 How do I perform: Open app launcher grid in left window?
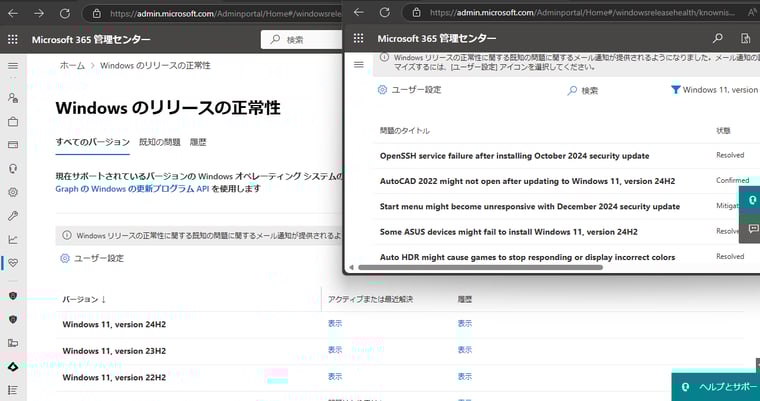(x=13, y=39)
